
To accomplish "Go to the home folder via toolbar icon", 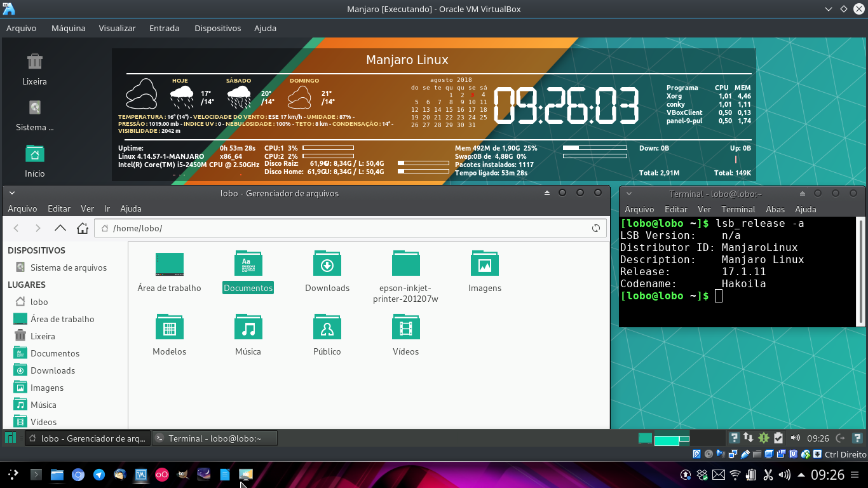I will tap(82, 228).
